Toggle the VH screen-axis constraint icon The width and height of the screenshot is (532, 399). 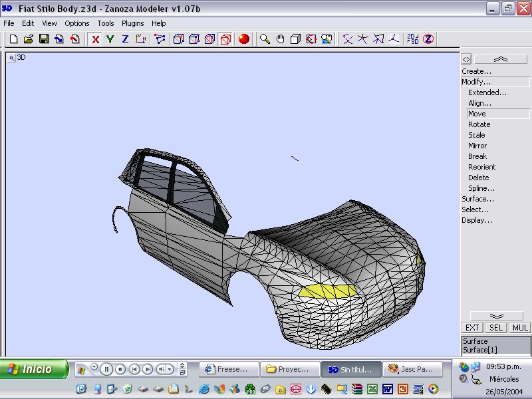point(140,39)
